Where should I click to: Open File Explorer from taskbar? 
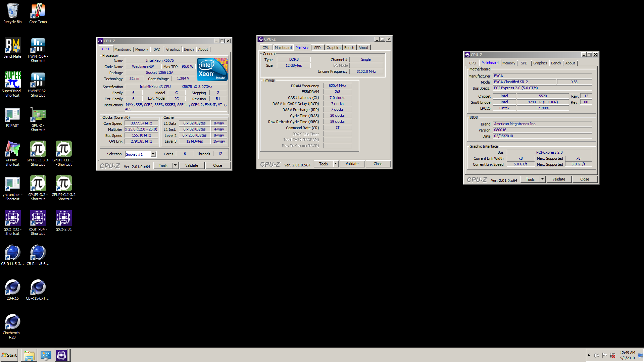29,355
